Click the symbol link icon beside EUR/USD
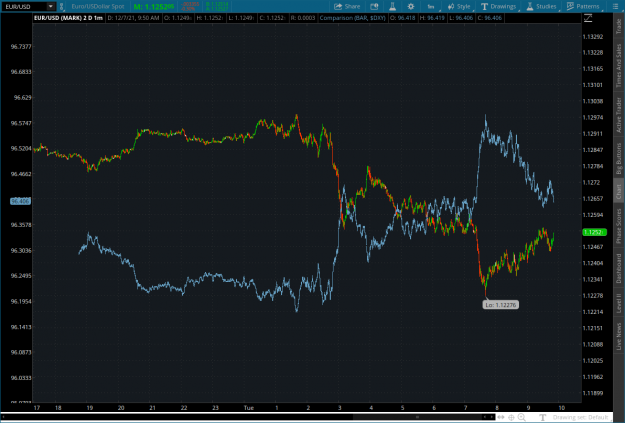Image resolution: width=625 pixels, height=423 pixels. (61, 6)
